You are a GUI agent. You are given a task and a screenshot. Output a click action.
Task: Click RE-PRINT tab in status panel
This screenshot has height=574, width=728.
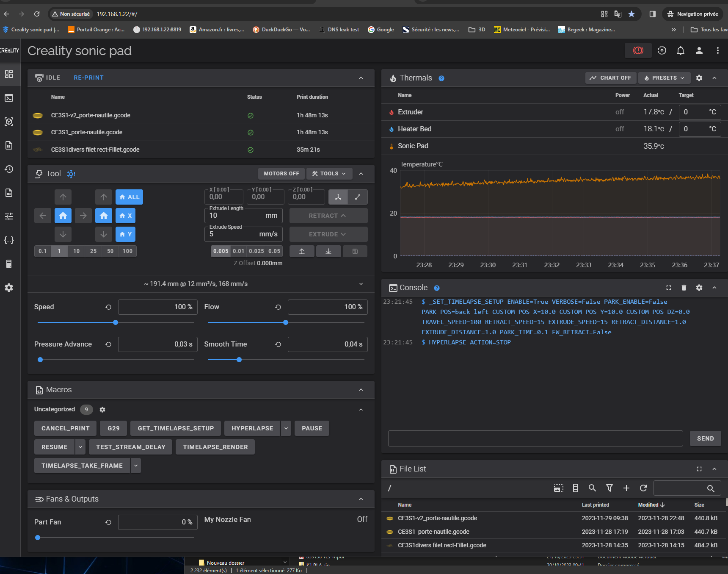88,78
